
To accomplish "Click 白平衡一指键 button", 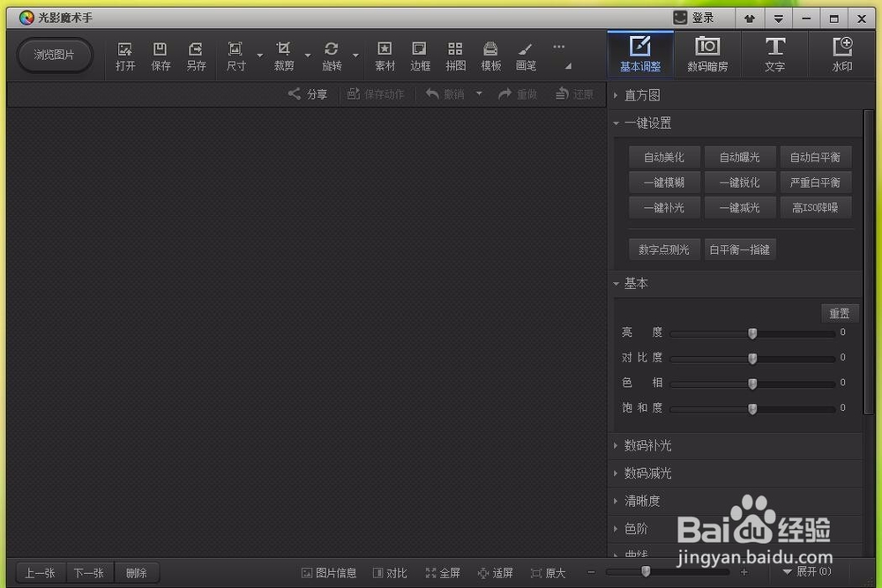I will click(x=740, y=249).
